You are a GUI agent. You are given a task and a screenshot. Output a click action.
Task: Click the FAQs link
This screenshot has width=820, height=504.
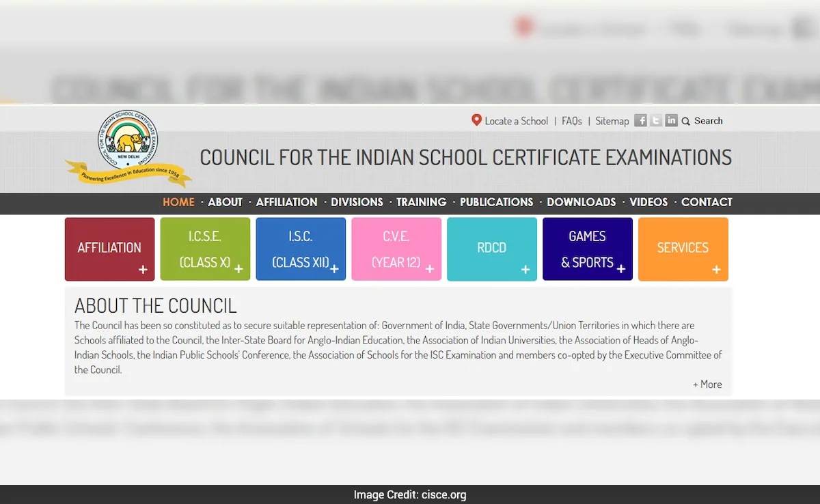(x=571, y=121)
